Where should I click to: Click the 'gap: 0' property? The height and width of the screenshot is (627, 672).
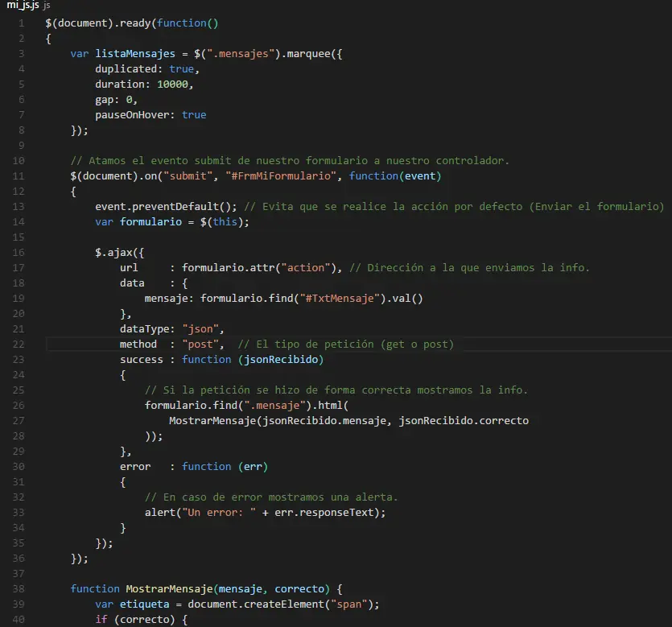click(116, 100)
